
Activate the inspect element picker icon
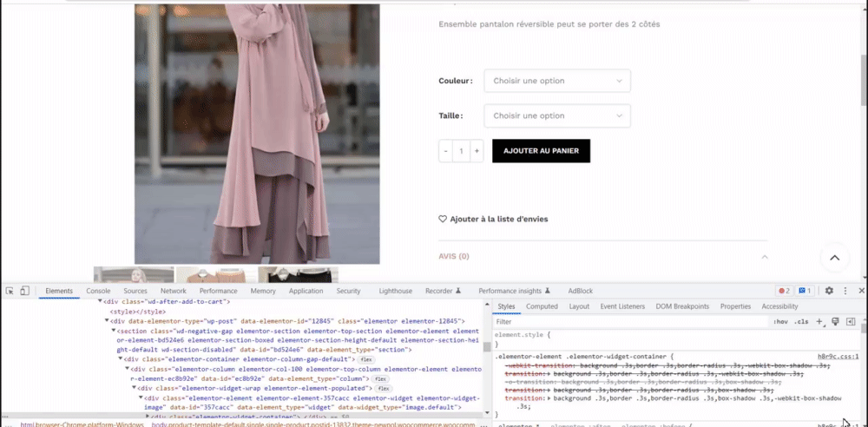(x=10, y=291)
